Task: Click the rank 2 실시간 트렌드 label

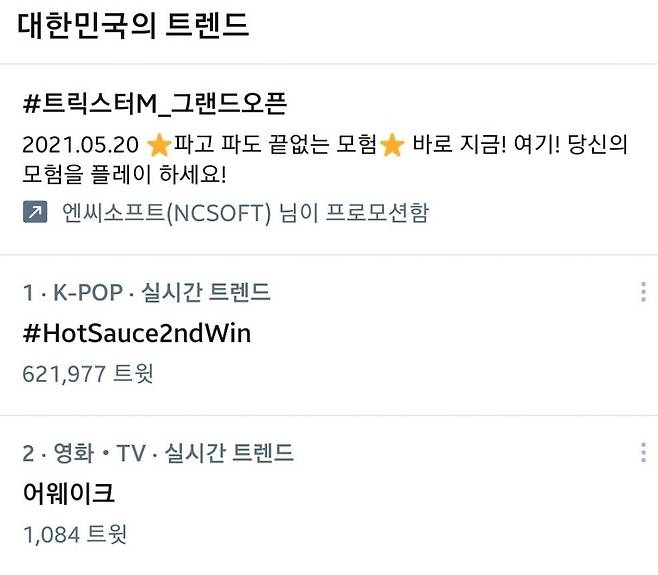Action: 229,453
